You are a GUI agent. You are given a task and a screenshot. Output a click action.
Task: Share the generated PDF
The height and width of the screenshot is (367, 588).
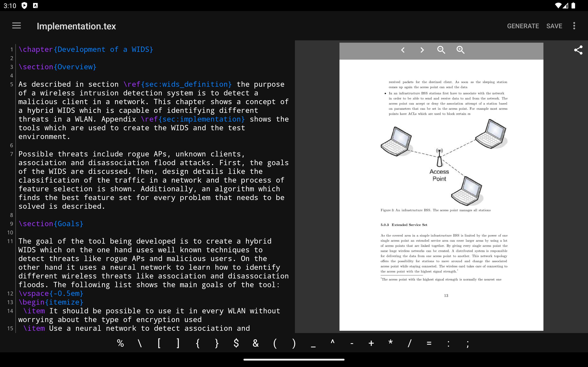pos(578,50)
